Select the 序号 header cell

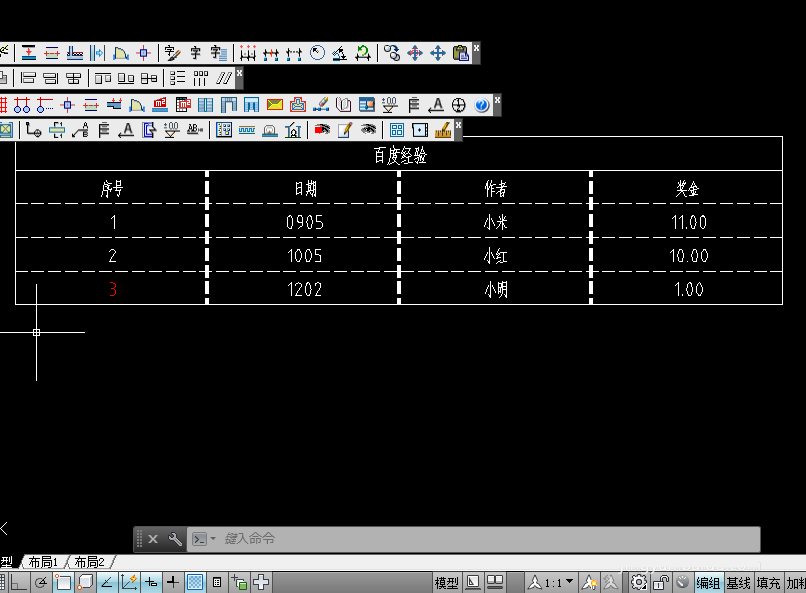point(112,188)
